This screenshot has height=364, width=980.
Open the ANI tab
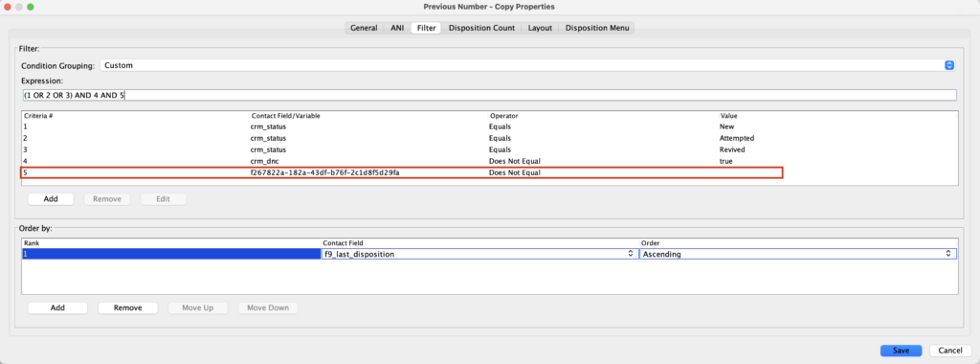point(396,28)
